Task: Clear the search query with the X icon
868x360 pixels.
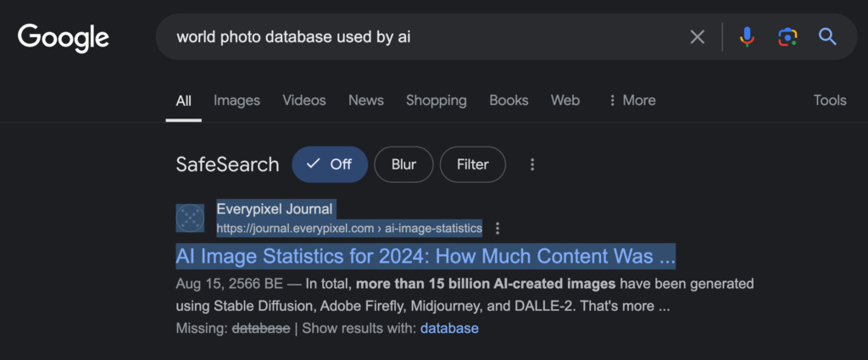Action: coord(698,37)
